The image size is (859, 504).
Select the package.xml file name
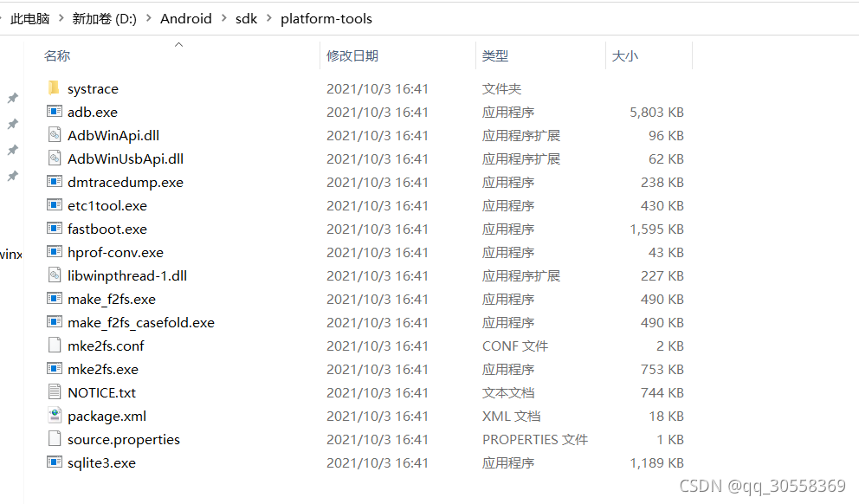click(107, 417)
